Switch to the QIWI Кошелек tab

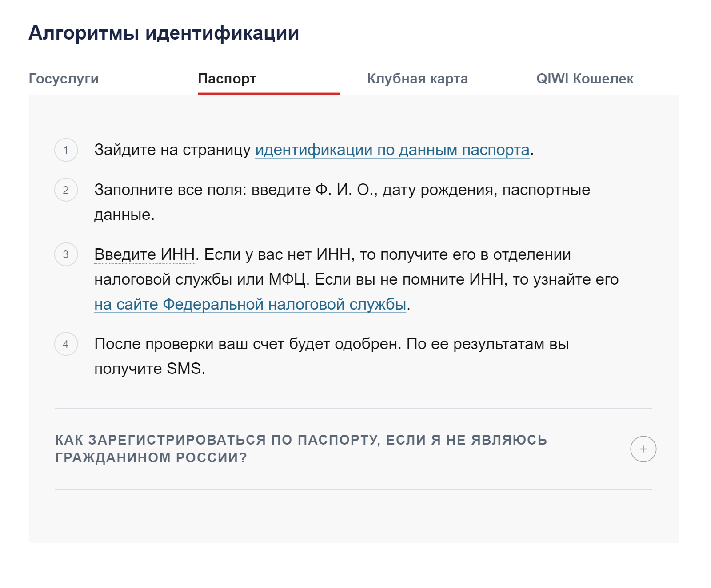tap(585, 79)
